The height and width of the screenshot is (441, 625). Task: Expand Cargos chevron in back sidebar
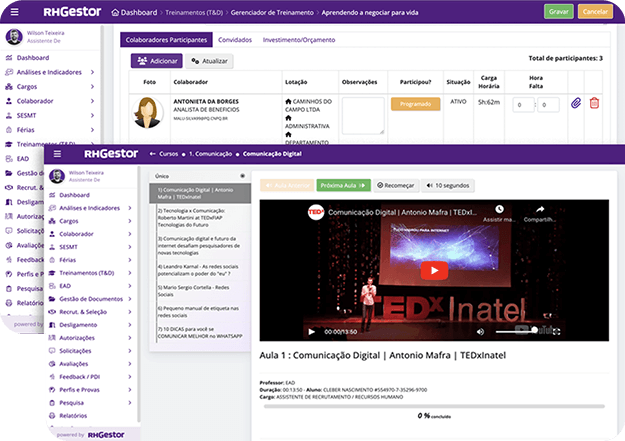92,87
